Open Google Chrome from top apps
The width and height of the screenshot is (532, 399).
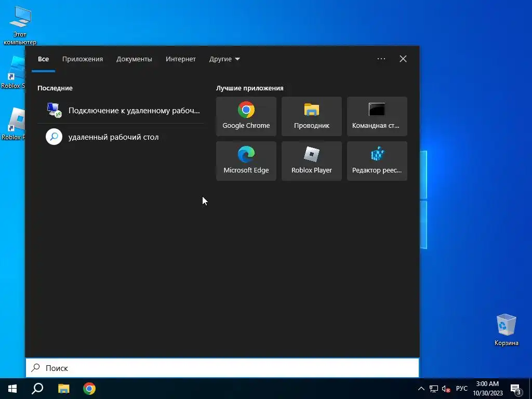tap(246, 116)
